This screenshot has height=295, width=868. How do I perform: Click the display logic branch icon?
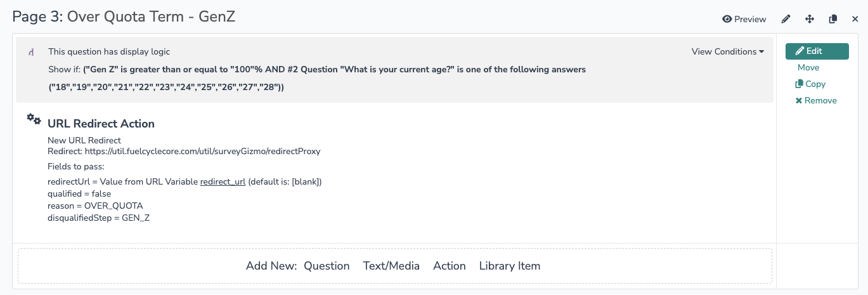coord(31,52)
